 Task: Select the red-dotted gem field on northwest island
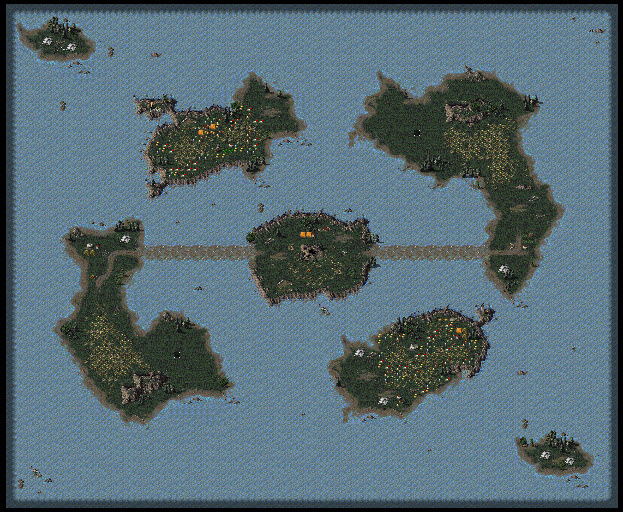click(215, 150)
